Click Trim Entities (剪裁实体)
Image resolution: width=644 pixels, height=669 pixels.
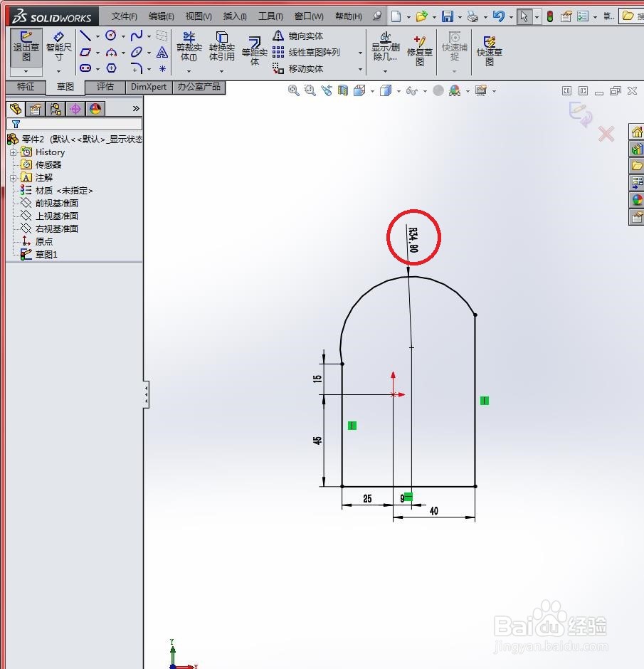coord(189,47)
